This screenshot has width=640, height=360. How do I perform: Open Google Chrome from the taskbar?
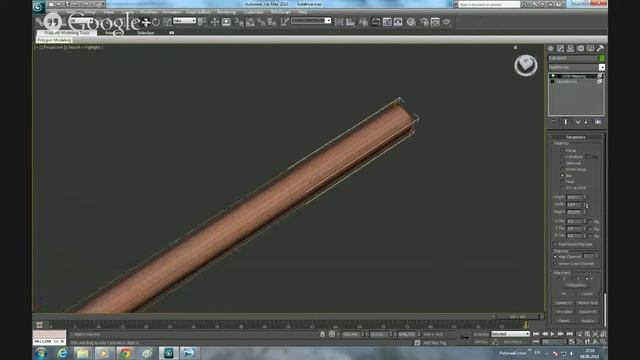(x=125, y=353)
